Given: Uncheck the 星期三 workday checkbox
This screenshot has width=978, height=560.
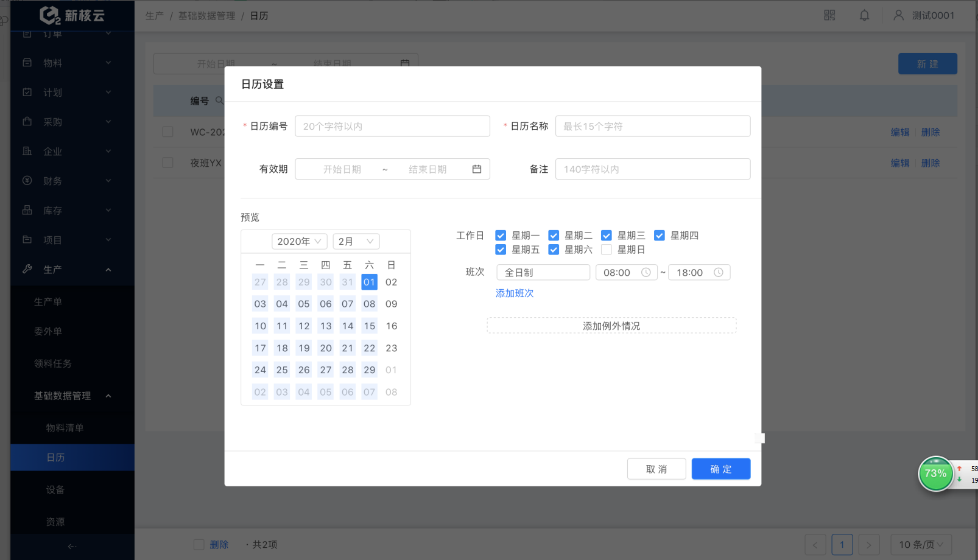Looking at the screenshot, I should [607, 236].
